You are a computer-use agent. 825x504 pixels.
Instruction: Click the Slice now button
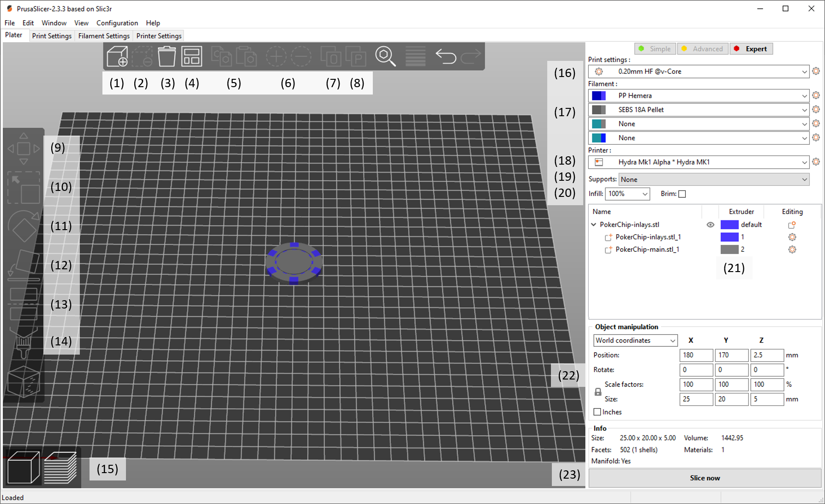tap(705, 478)
